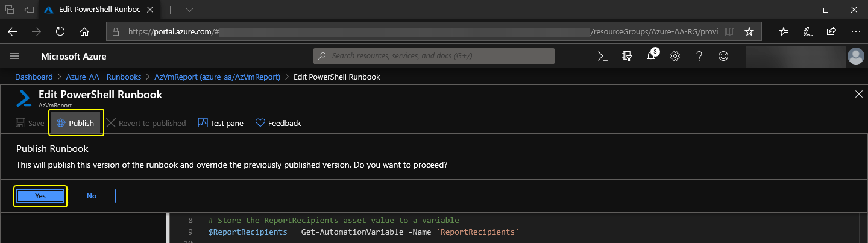Viewport: 868px width, 243px height.
Task: Go to browser home page
Action: (x=84, y=31)
